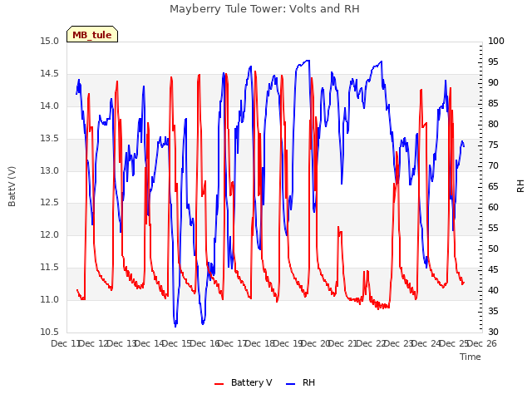532x399 pixels.
Task: Click the 70 value on RH axis
Action: pos(493,165)
